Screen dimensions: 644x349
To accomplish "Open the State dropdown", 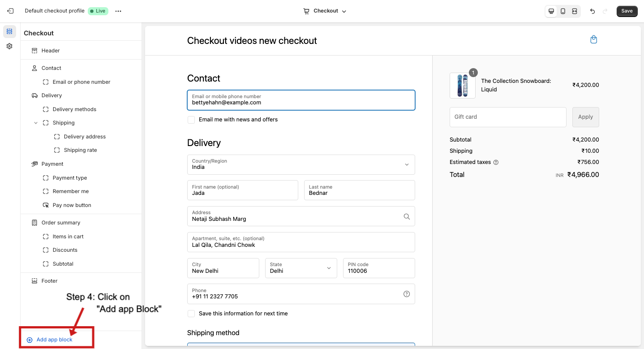I will click(x=301, y=268).
